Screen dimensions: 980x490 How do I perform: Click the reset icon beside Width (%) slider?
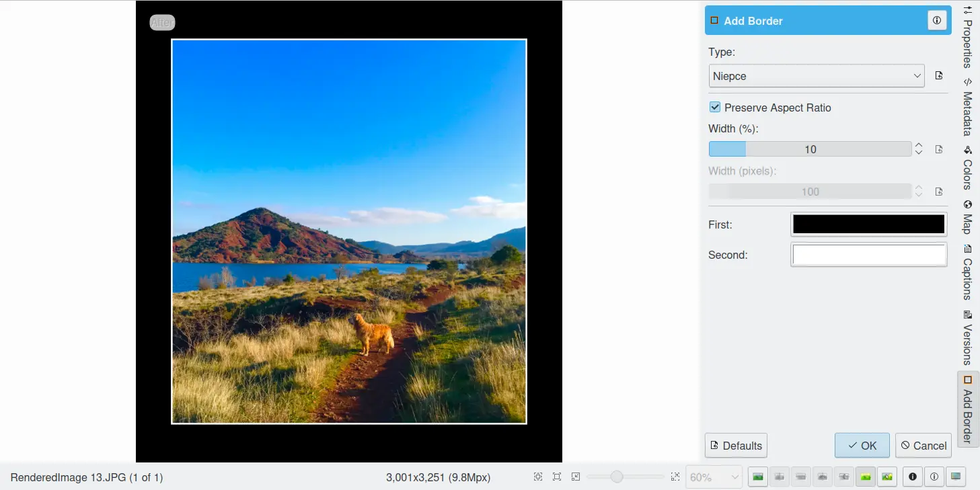939,149
